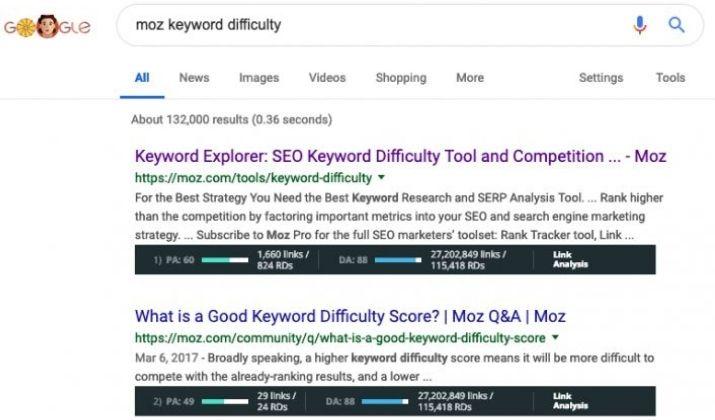Open Keyword Explorer: SEO Keyword Difficulty Tool result
715x420 pixels.
(x=400, y=156)
